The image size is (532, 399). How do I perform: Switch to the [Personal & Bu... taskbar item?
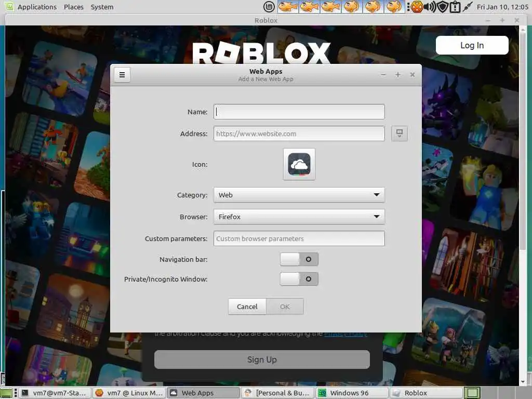277,393
